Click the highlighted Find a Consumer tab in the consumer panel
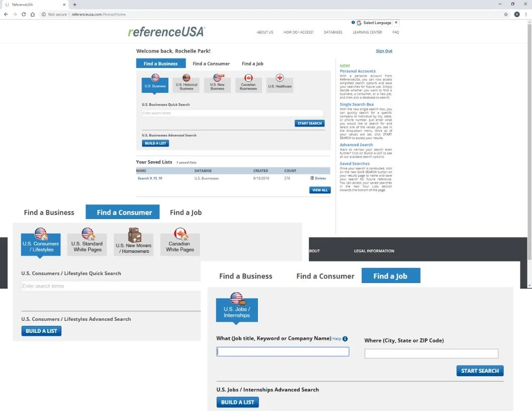The width and height of the screenshot is (532, 411). point(122,212)
